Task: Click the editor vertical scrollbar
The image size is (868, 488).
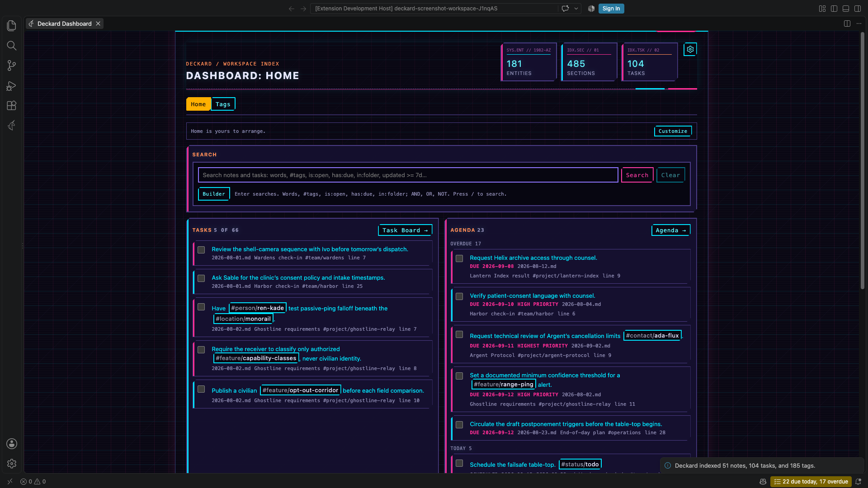Action: [863, 160]
